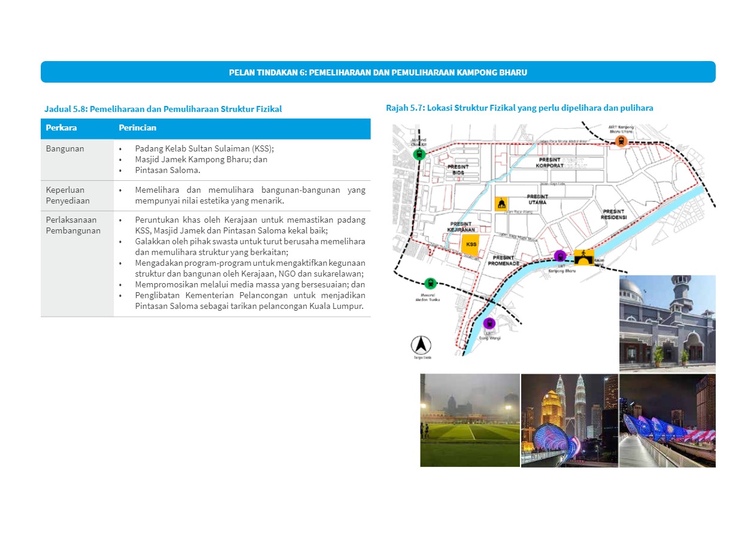The height and width of the screenshot is (534, 756).
Task: Click the north arrow compass icon
Action: pos(421,345)
